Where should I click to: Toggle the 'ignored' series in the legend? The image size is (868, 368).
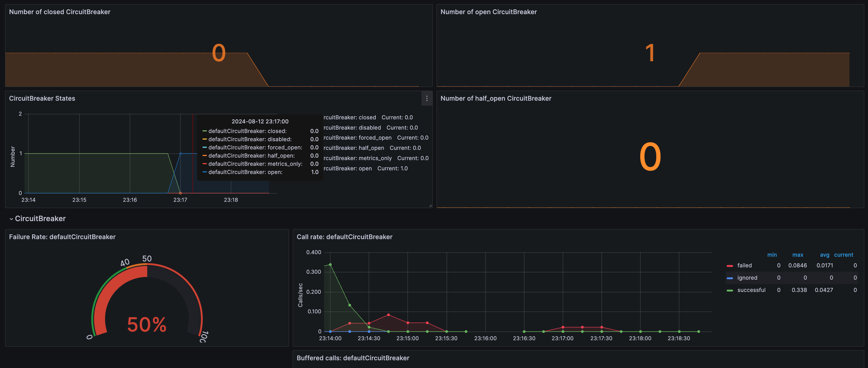pos(747,278)
